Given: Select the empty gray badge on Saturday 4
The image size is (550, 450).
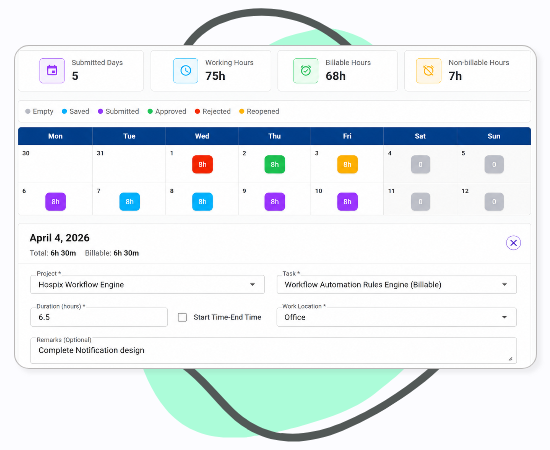Looking at the screenshot, I should 420,164.
